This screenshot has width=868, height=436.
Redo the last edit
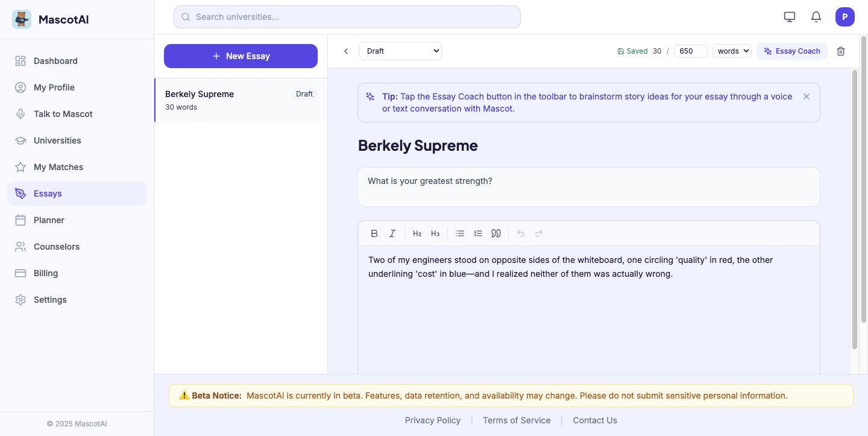[x=539, y=233]
